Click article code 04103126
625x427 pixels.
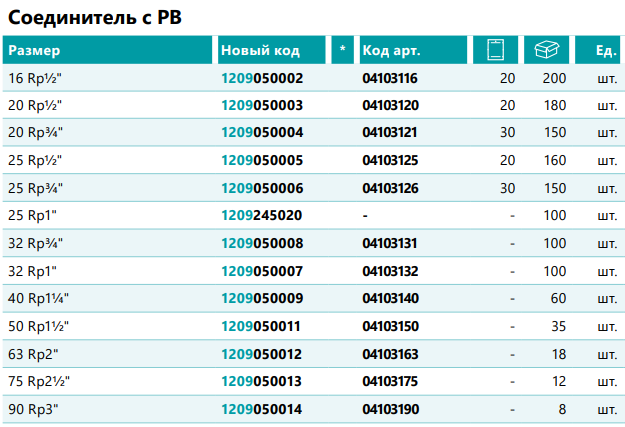point(391,188)
